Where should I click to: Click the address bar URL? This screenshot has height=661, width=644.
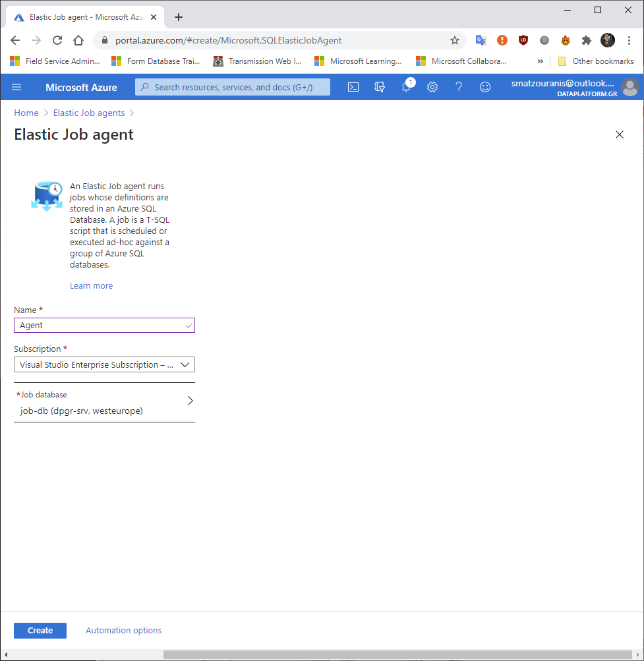(x=228, y=40)
